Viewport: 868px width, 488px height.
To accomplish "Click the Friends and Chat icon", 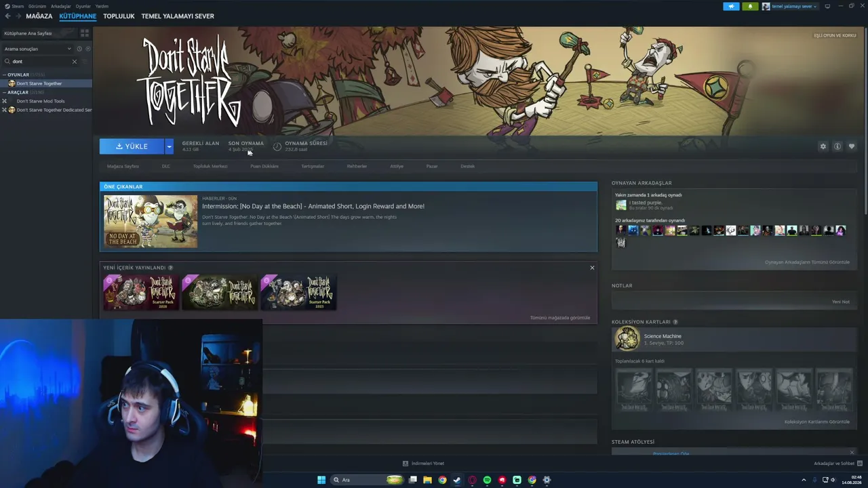I will point(860,464).
